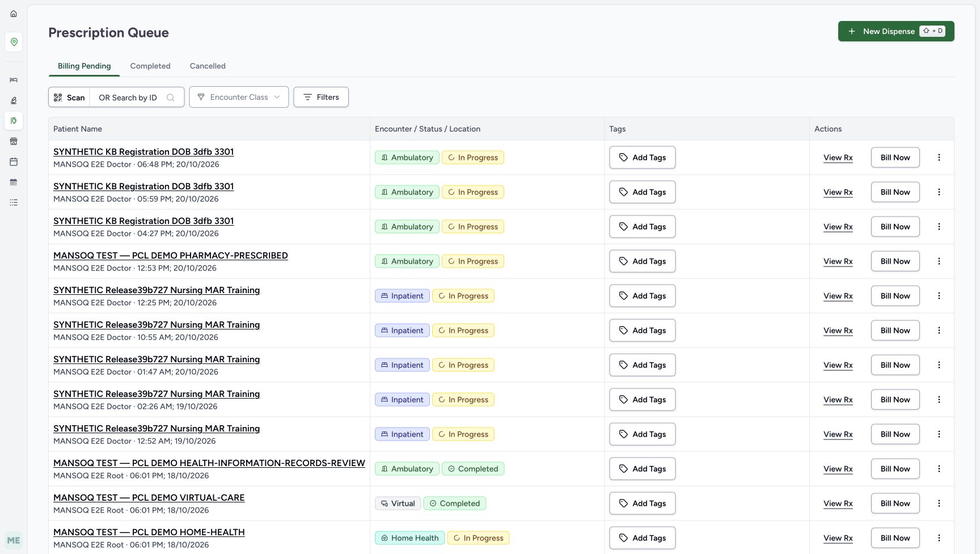The height and width of the screenshot is (554, 980).
Task: Click the location pin sidebar icon
Action: tap(14, 42)
